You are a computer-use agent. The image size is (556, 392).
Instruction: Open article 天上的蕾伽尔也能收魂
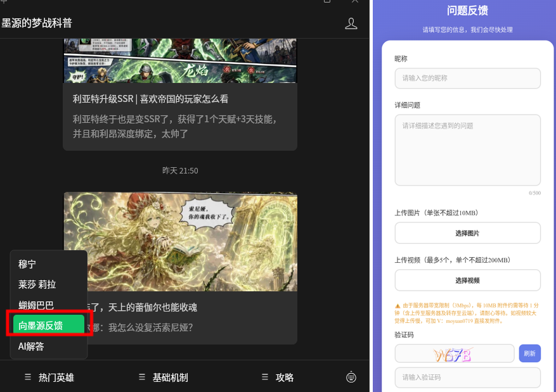click(x=142, y=307)
